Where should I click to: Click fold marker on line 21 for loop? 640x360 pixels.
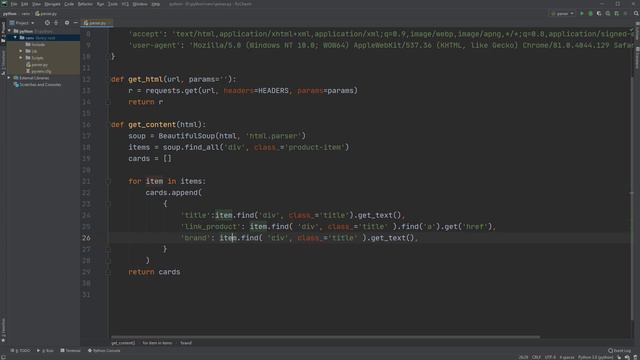click(x=108, y=181)
